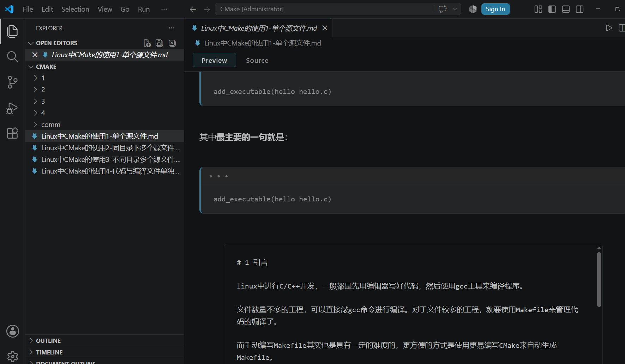625x364 pixels.
Task: Open the Manage gear icon
Action: coord(12,356)
